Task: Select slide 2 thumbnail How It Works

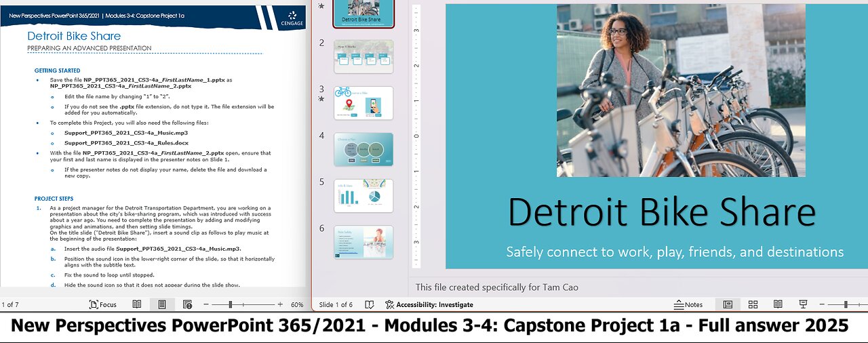Action: pos(363,56)
